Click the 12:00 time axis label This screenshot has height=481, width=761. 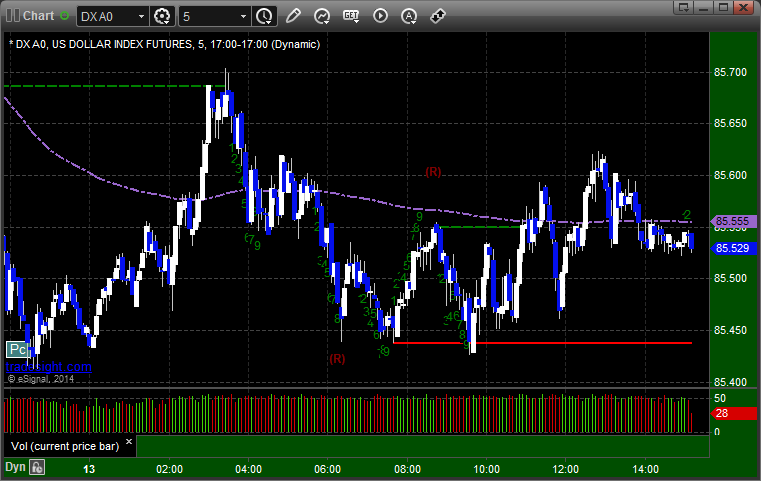[565, 469]
